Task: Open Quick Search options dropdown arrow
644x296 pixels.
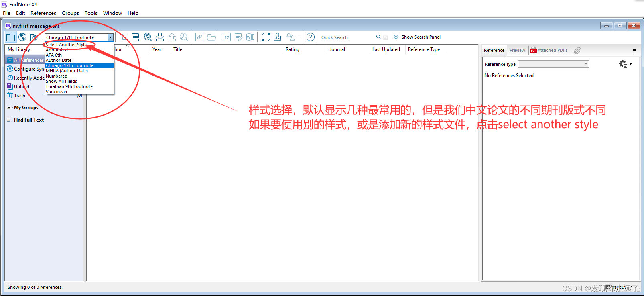Action: (x=386, y=37)
